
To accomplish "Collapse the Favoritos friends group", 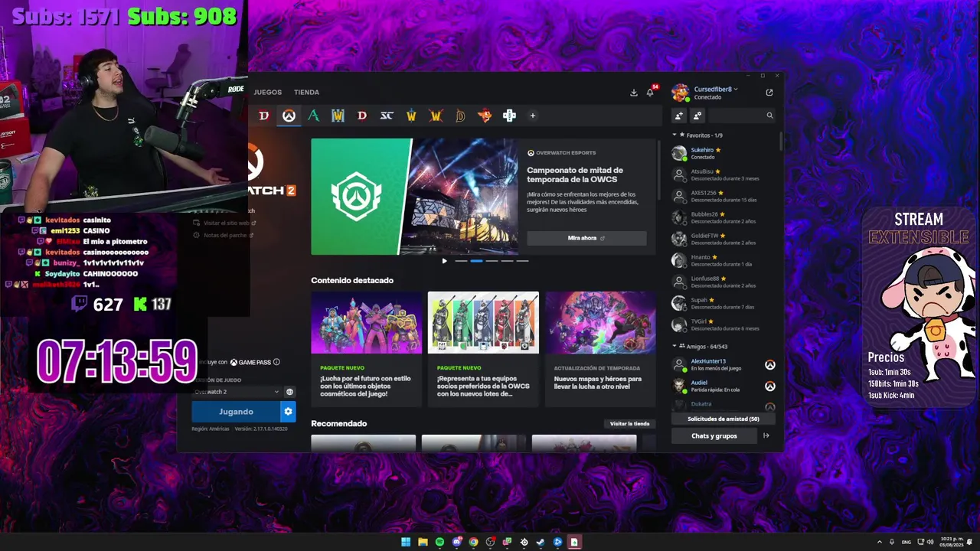I will (x=675, y=135).
